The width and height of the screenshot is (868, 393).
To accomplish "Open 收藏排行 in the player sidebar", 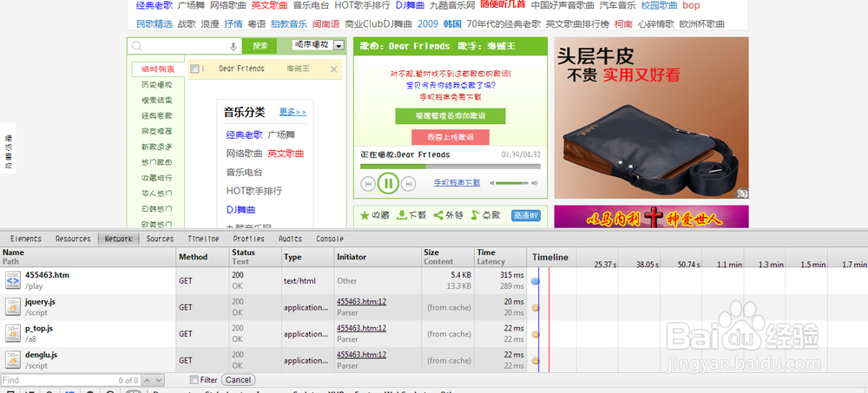I will [x=156, y=178].
